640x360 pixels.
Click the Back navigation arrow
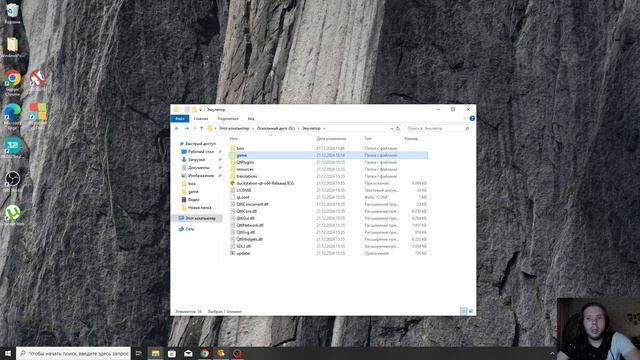pos(177,128)
